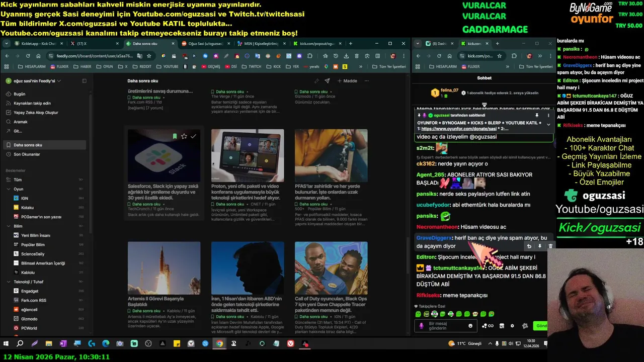Viewport: 644px width, 362px height.
Task: Collapse the Feedly sidebar panel icon
Action: tap(84, 81)
